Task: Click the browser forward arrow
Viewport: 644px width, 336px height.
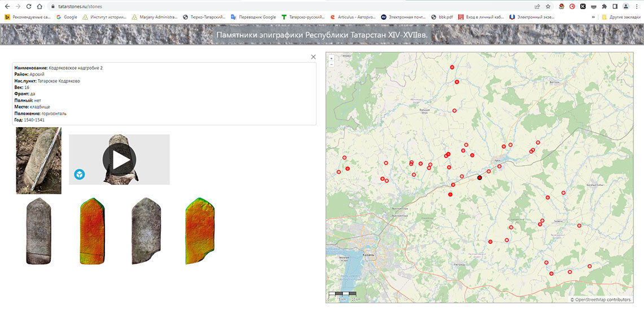Action: coord(17,7)
